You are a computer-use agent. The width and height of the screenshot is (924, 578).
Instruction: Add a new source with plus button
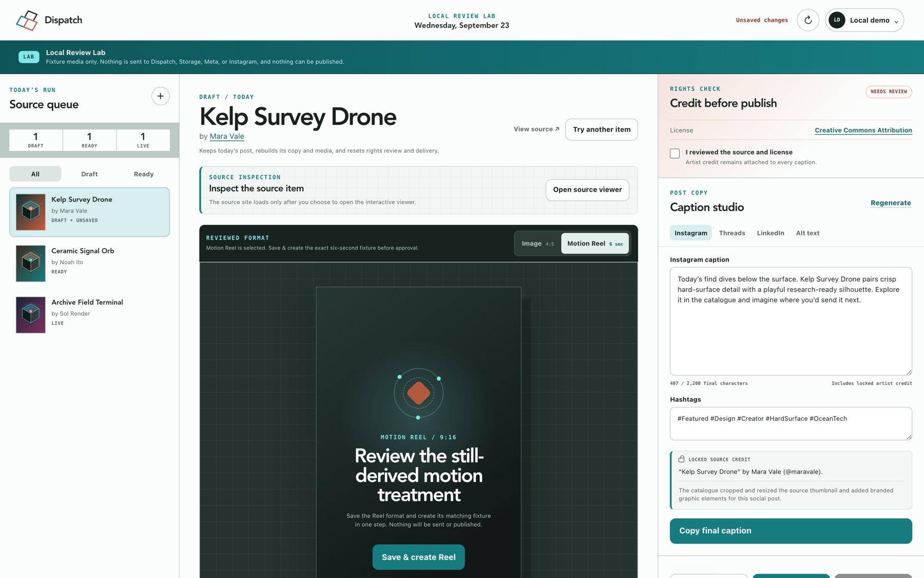(x=160, y=96)
